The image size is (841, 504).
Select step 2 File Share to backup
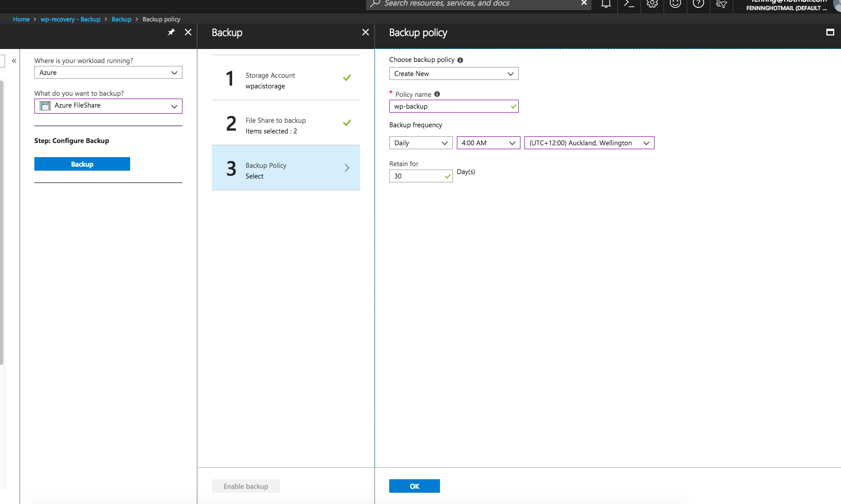286,123
